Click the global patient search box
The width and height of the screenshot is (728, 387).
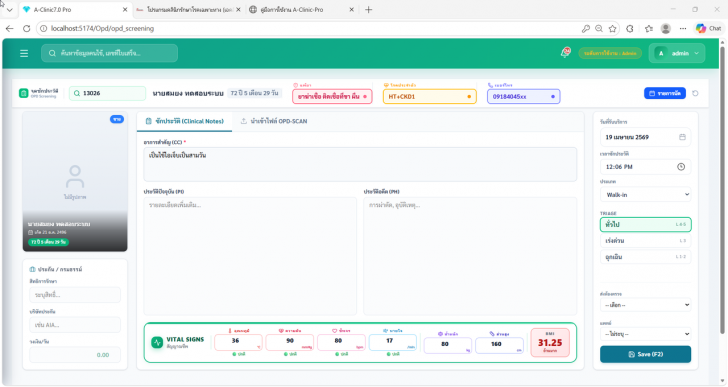pos(110,53)
